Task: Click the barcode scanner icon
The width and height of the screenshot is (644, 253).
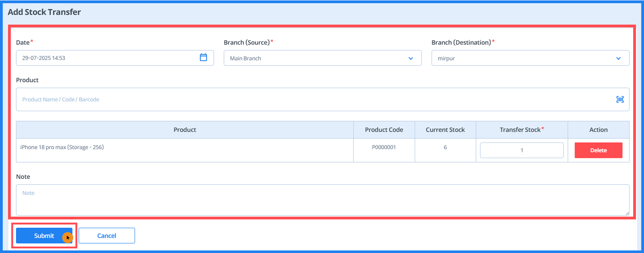Action: point(620,100)
